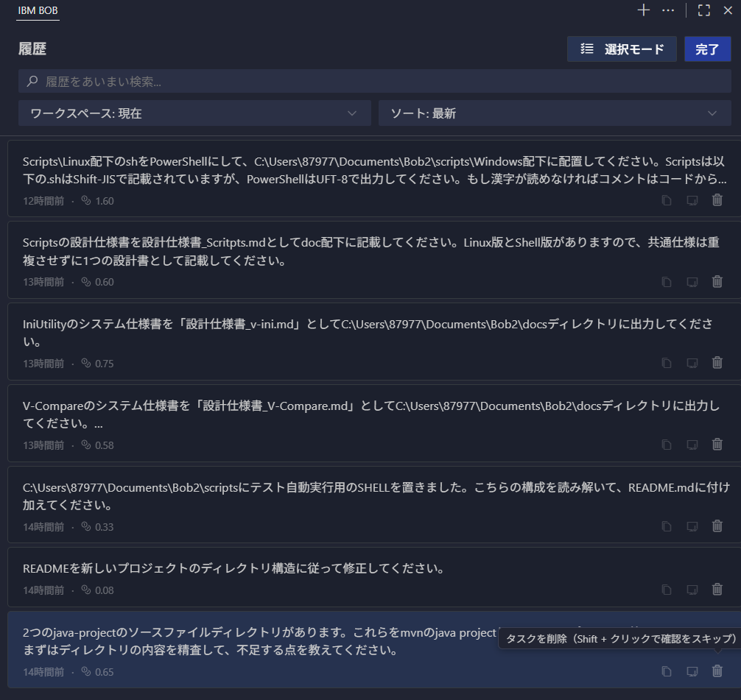The width and height of the screenshot is (741, 700).
Task: Export the Scripts\Linux PowerShell conversion task
Action: click(692, 200)
